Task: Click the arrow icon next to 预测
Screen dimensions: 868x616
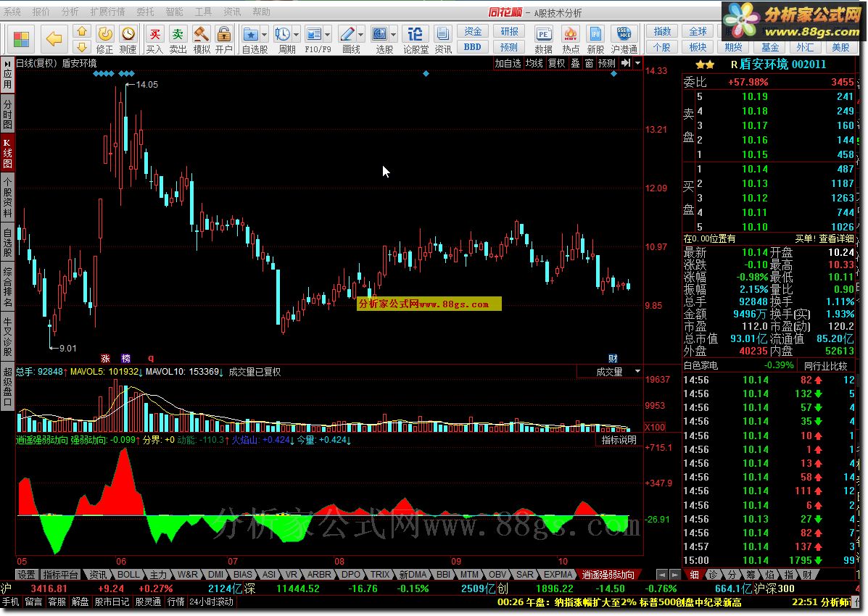Action: (625, 63)
